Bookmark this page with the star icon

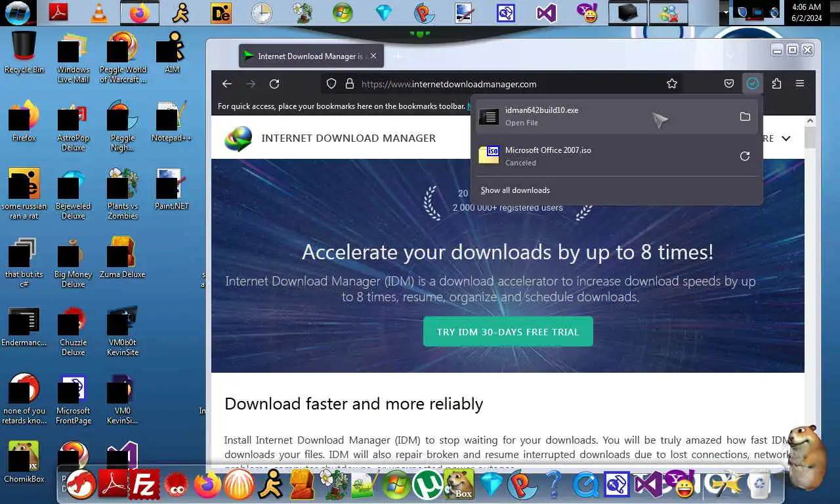click(x=672, y=83)
